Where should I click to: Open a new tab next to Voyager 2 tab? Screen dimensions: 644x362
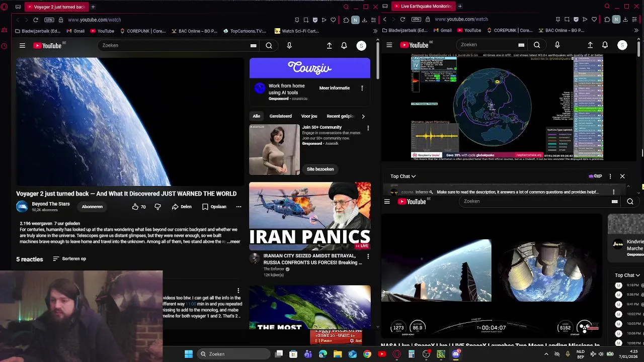point(93,7)
